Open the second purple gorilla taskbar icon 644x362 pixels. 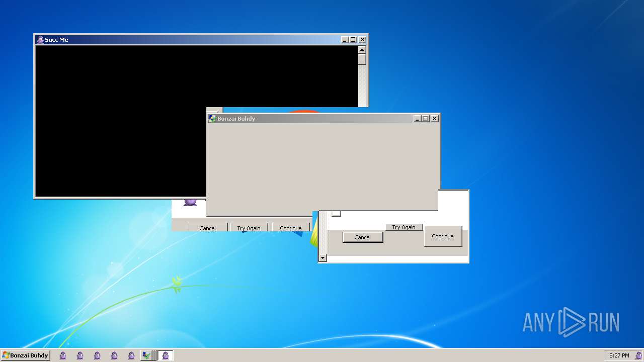80,355
